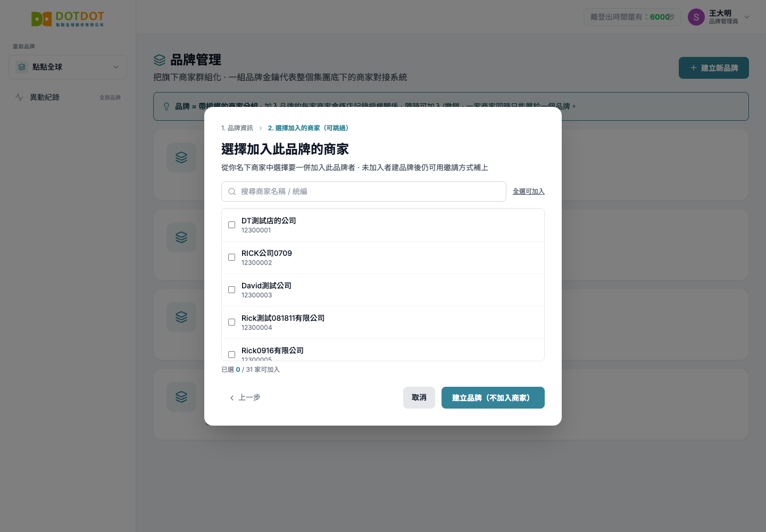Click merchant number 12300001
The height and width of the screenshot is (532, 766).
coord(256,230)
